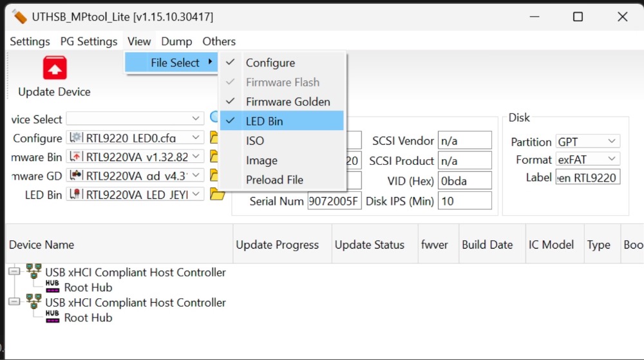Screen dimensions: 644x360
Task: Expand the Format exFAT combo box
Action: 588,159
